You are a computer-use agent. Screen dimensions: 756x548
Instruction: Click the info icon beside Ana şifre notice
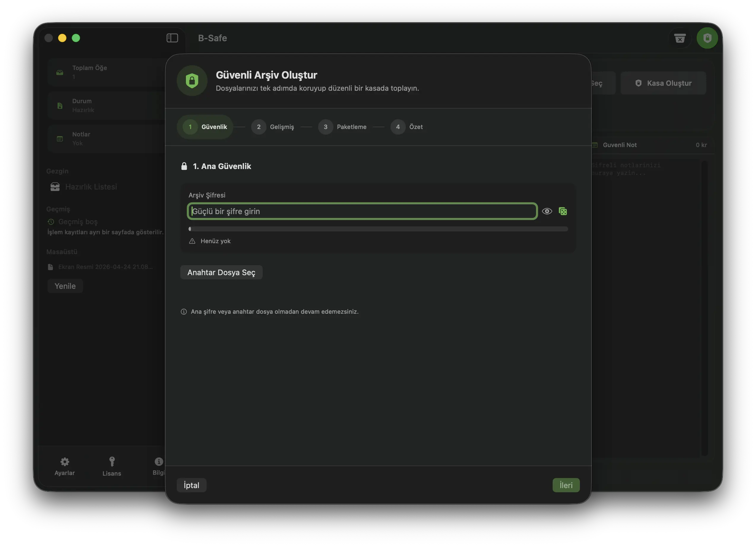[184, 312]
